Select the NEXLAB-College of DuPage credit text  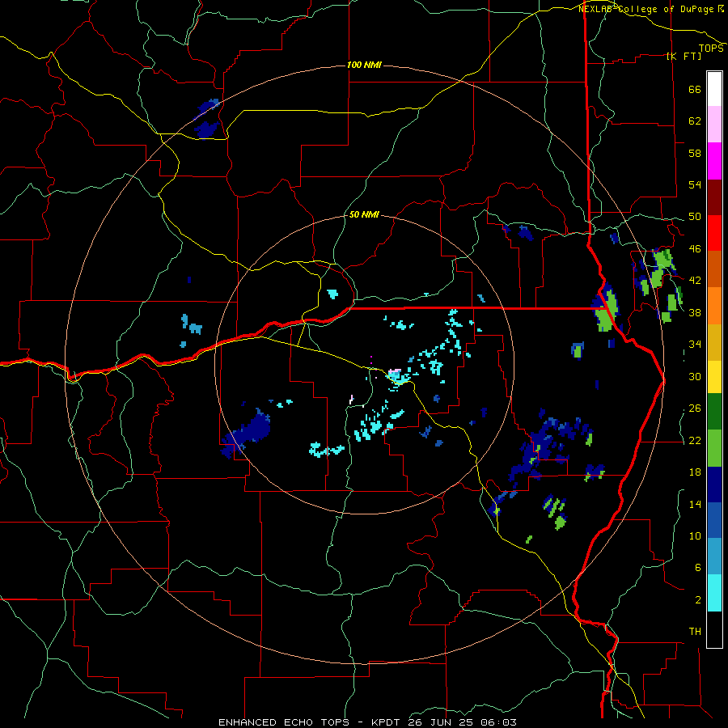click(650, 9)
